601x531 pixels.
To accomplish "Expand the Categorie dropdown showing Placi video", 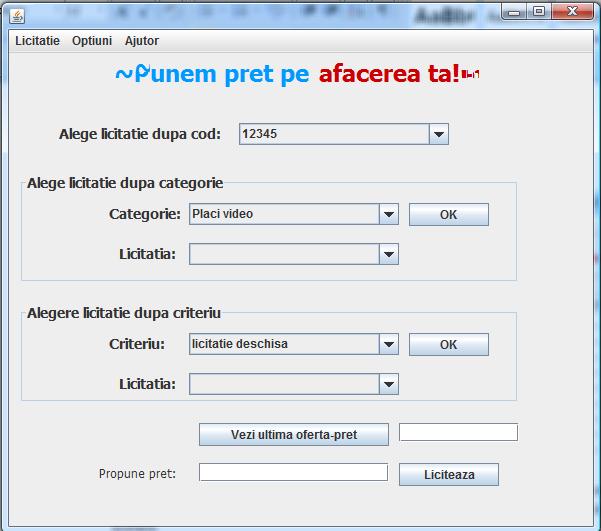I will [x=389, y=214].
